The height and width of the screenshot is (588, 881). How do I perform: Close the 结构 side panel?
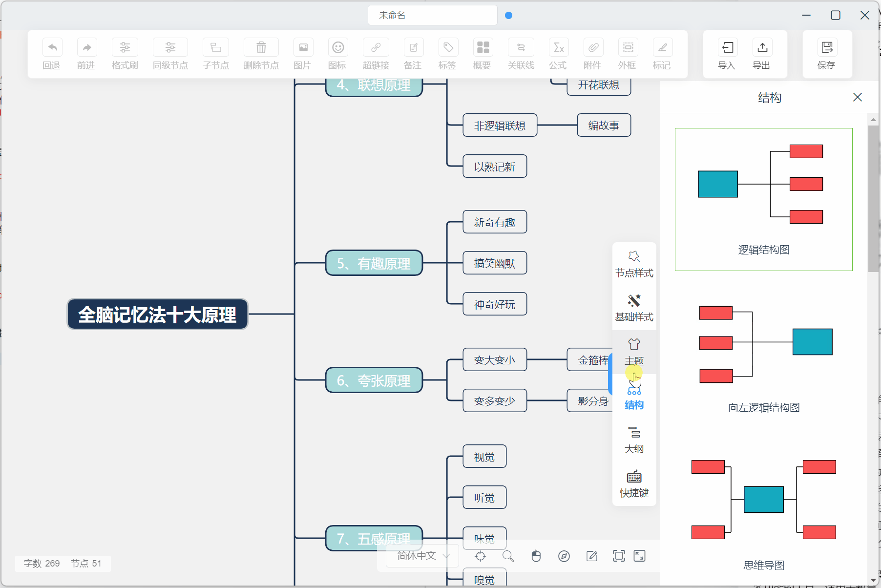pyautogui.click(x=857, y=97)
